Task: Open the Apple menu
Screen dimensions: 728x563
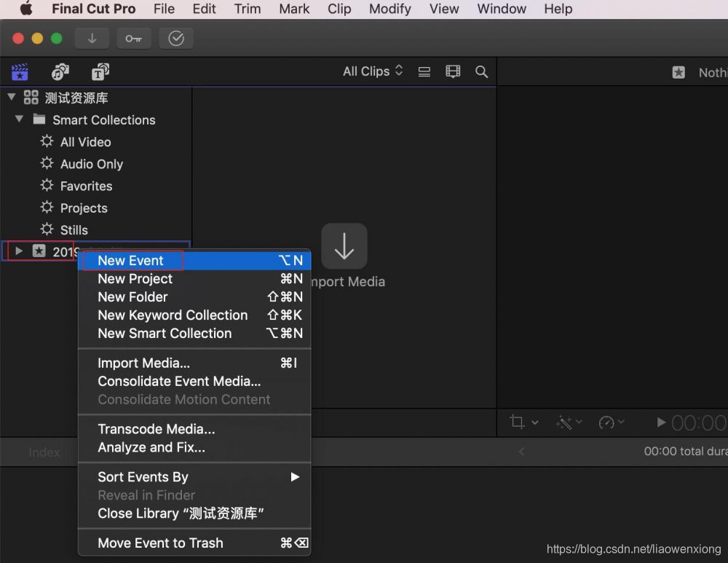Action: tap(26, 8)
